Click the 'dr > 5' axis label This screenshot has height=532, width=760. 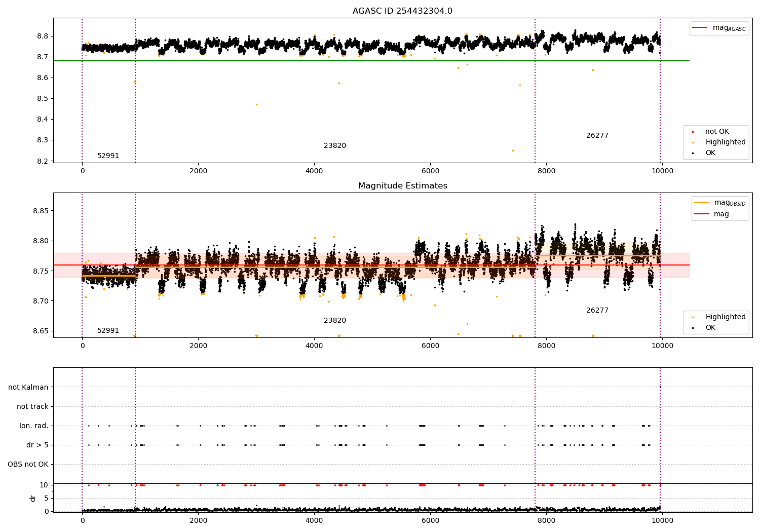coord(37,445)
